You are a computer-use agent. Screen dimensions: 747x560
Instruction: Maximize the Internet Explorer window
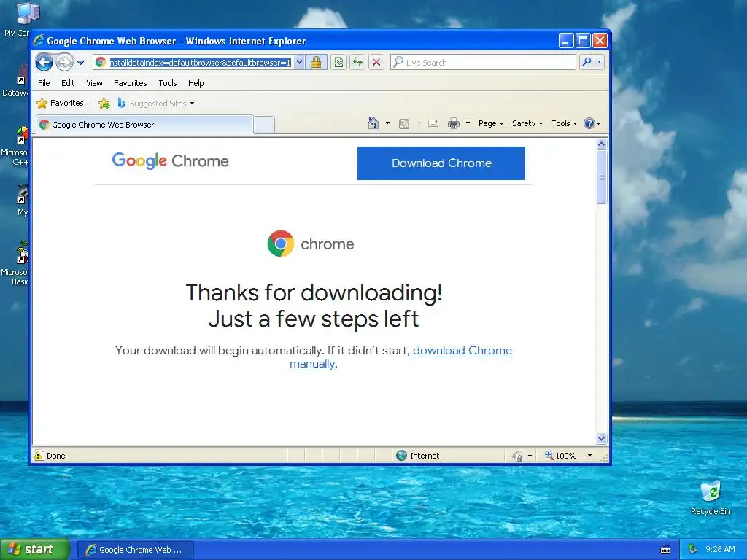tap(583, 41)
